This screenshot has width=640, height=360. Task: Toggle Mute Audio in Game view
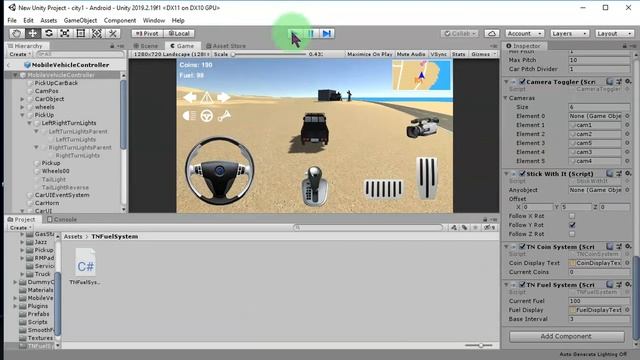(411, 54)
